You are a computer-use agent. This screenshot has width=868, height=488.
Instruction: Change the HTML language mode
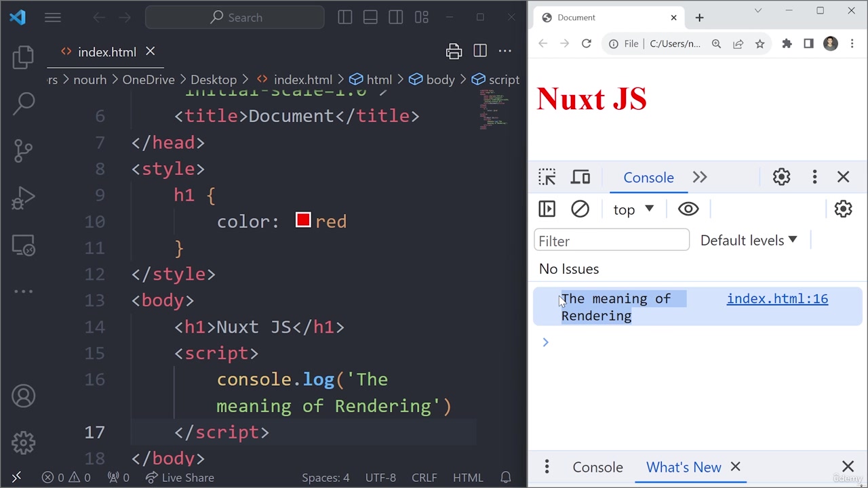(468, 478)
